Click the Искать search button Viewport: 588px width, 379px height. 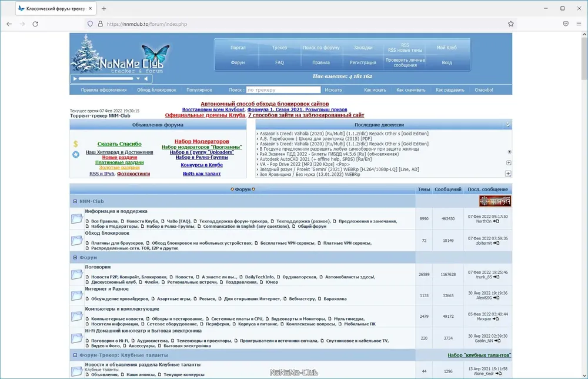(x=333, y=90)
